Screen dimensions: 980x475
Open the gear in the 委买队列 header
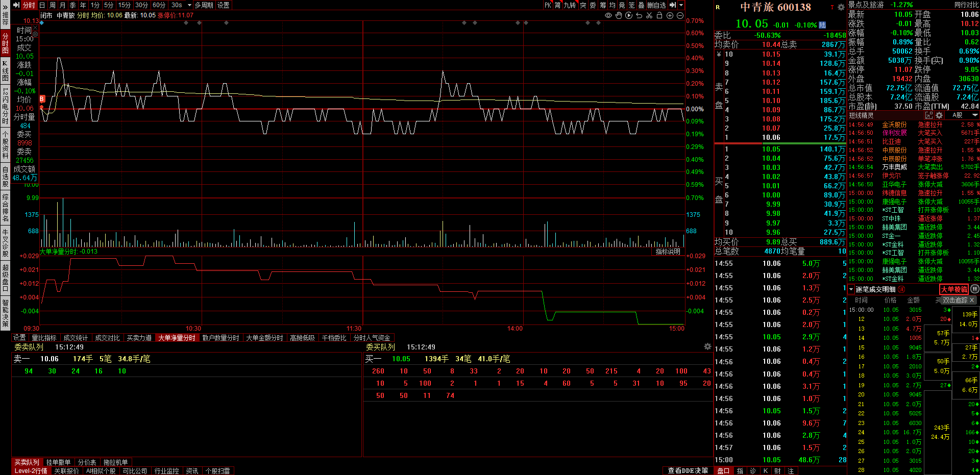pyautogui.click(x=707, y=346)
